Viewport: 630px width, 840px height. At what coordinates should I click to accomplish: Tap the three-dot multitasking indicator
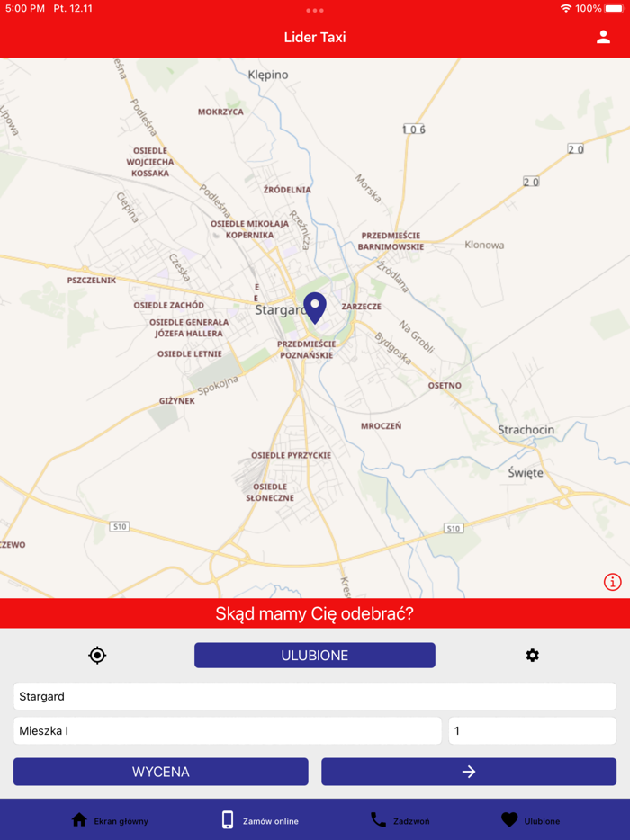[x=315, y=10]
